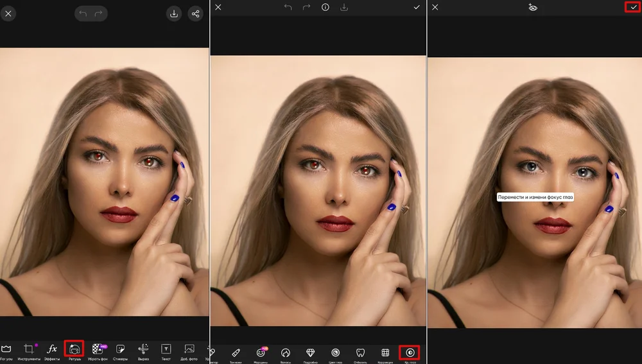Add text with the Текст tool
642x364 pixels.
click(166, 352)
